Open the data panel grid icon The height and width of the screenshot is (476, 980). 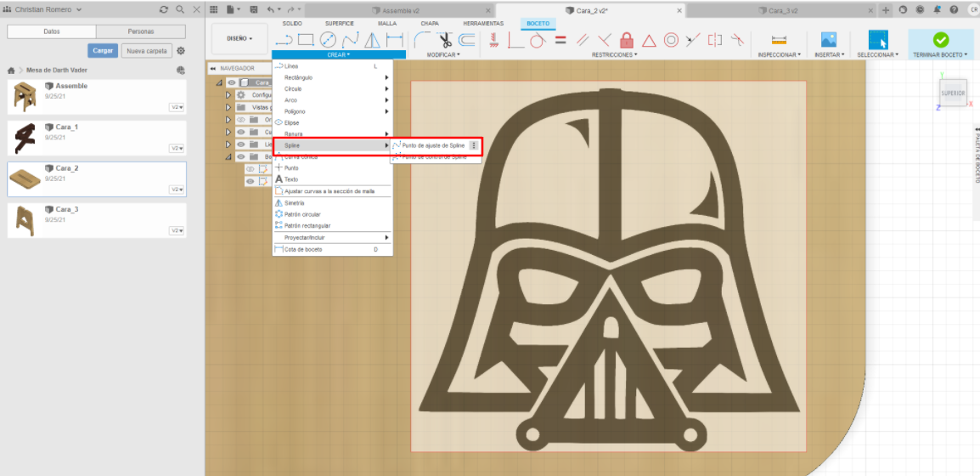(214, 10)
